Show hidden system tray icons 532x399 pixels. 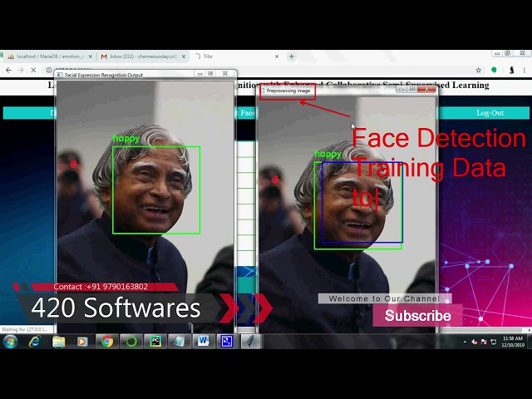point(465,342)
